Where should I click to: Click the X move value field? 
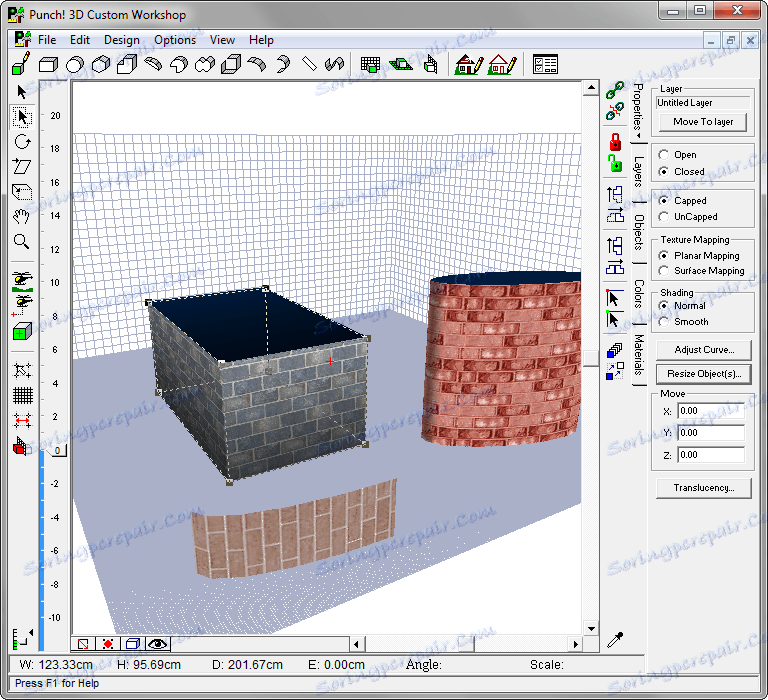710,410
